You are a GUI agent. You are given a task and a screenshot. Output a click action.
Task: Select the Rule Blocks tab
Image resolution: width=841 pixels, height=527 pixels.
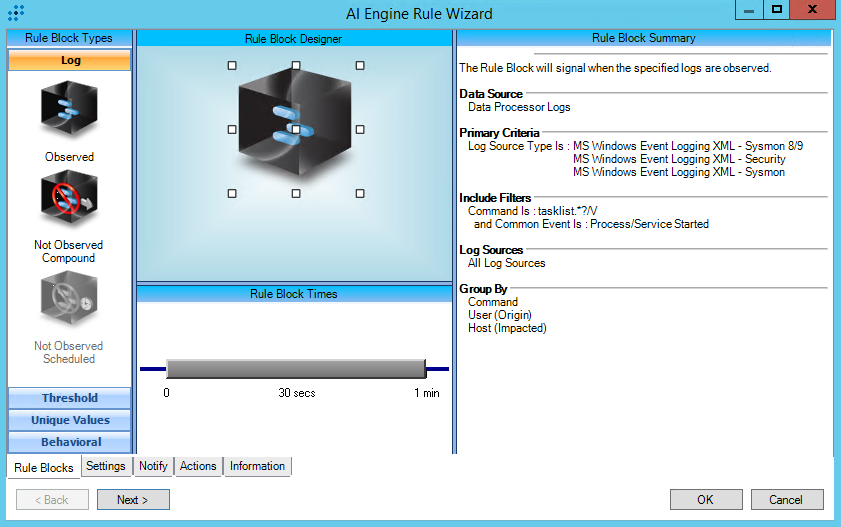tap(44, 467)
